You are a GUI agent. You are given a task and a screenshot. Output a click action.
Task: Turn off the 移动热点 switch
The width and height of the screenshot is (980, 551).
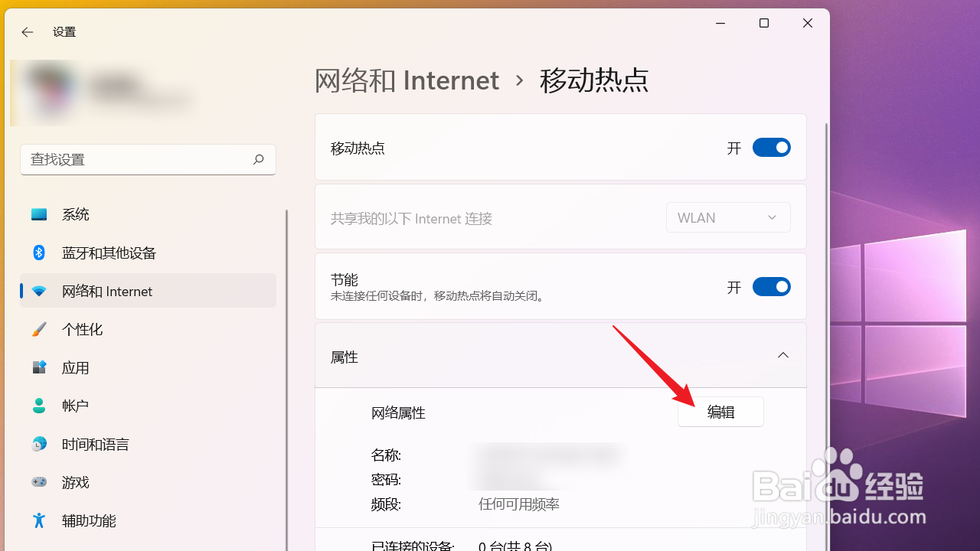[771, 147]
